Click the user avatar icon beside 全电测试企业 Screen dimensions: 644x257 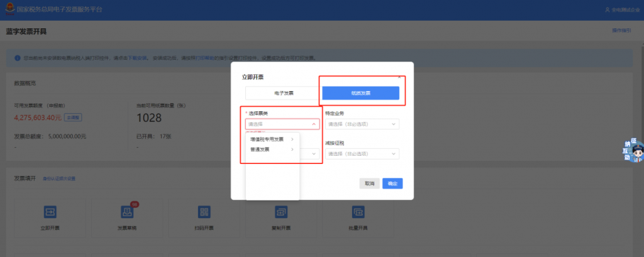click(x=608, y=9)
